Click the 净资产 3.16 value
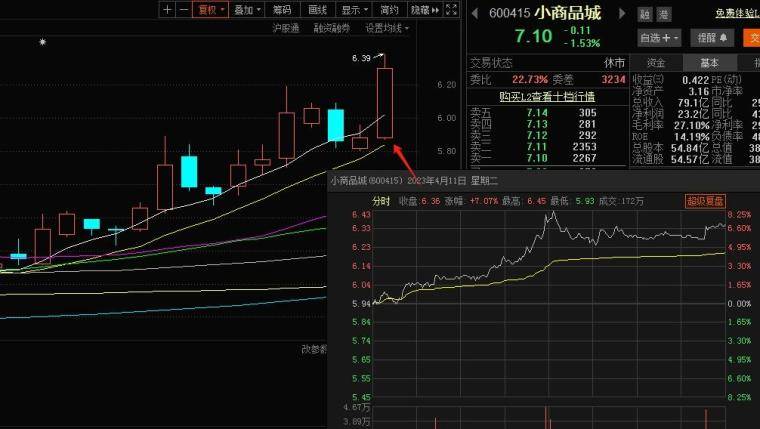Image resolution: width=760 pixels, height=429 pixels. pyautogui.click(x=698, y=91)
